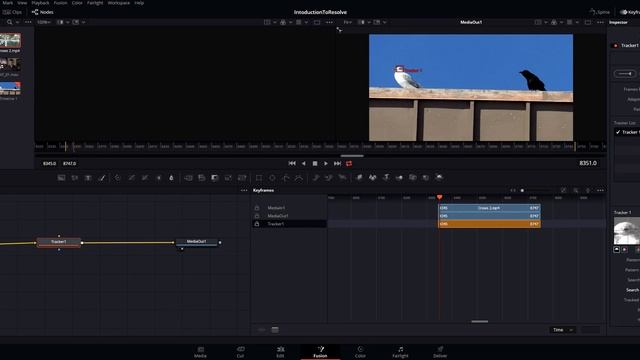Viewport: 640px width, 360px height.
Task: Open left viewer options three-dot menu
Action: point(329,22)
